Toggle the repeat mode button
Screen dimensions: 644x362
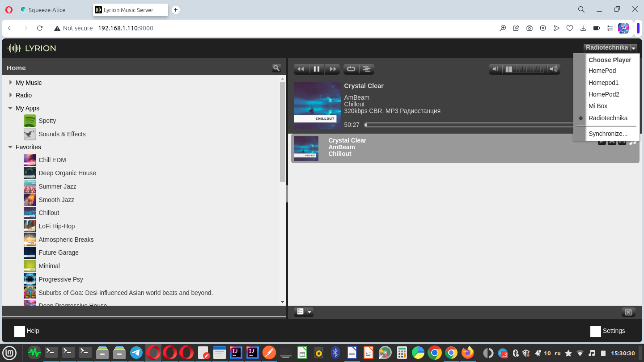351,69
